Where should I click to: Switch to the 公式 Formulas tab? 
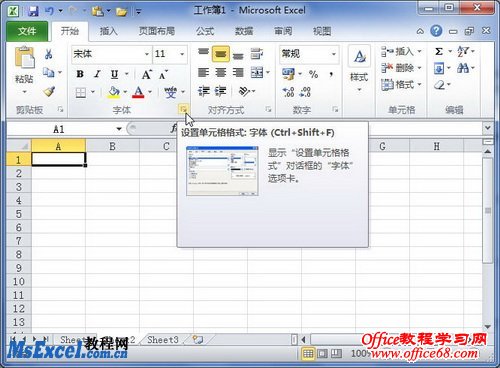205,31
